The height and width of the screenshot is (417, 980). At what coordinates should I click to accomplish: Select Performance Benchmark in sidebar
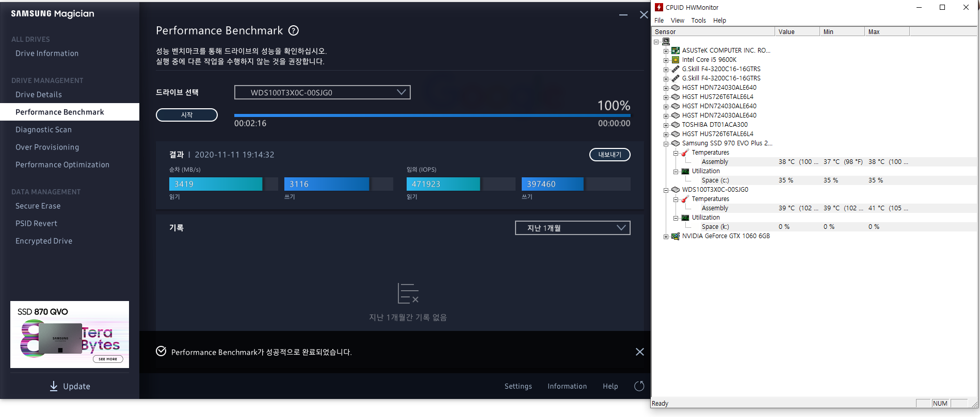click(70, 112)
